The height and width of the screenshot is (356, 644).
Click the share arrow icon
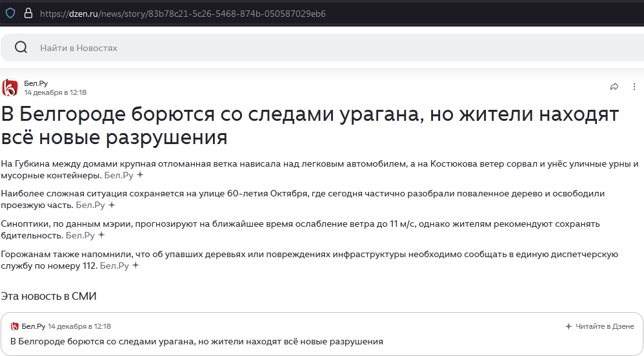tap(614, 87)
